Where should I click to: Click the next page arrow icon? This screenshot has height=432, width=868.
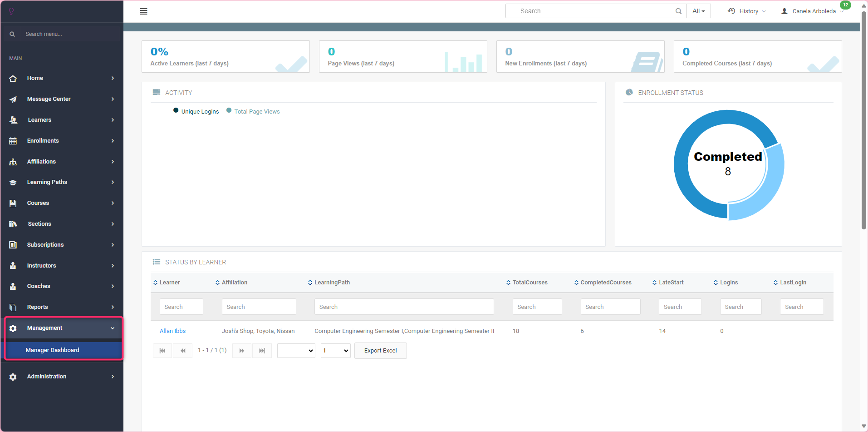(242, 351)
